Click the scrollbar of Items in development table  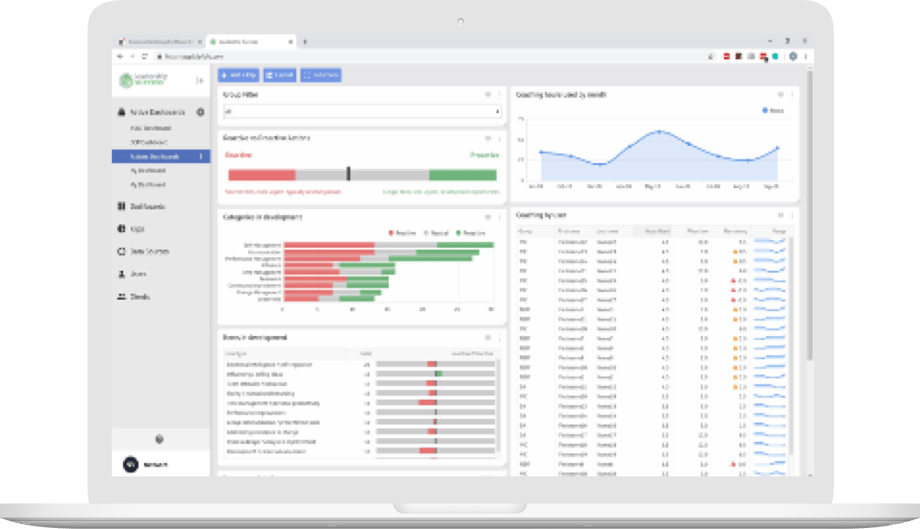click(x=498, y=405)
